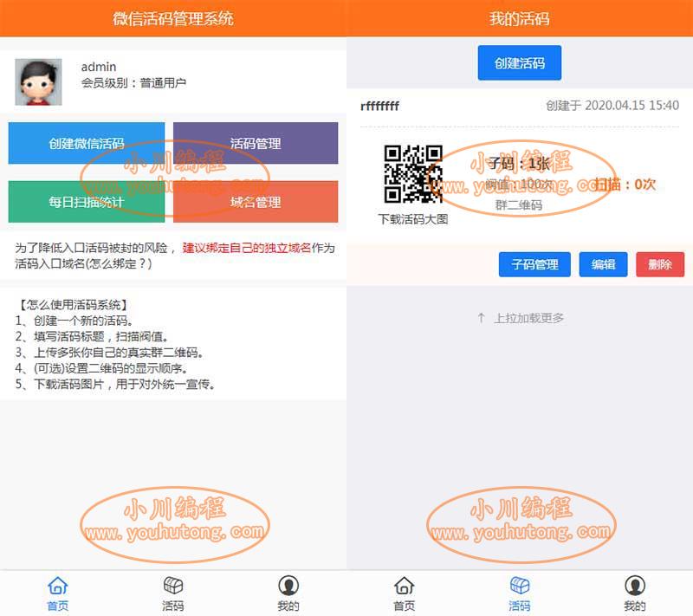Click 会员级别：普通用户 text
The image size is (693, 616).
click(x=133, y=83)
